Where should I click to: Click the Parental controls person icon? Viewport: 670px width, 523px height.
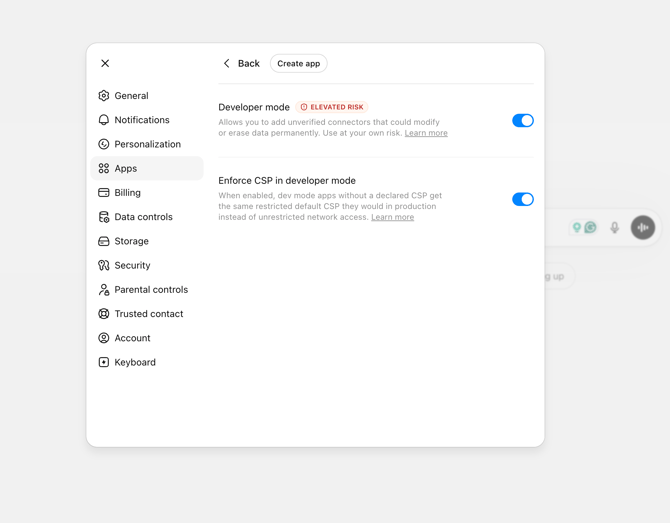[104, 290]
